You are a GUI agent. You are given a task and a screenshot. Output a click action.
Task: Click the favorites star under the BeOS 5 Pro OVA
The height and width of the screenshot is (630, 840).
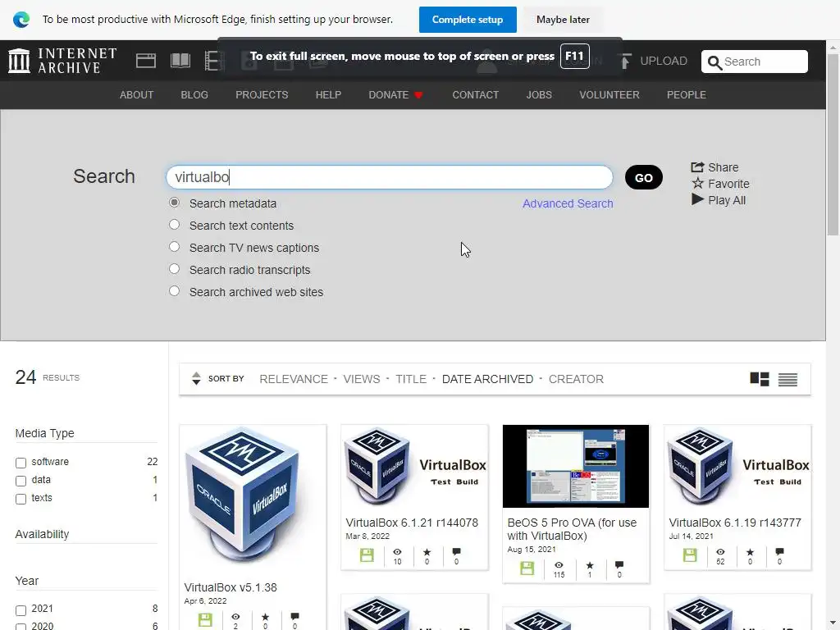pos(590,564)
